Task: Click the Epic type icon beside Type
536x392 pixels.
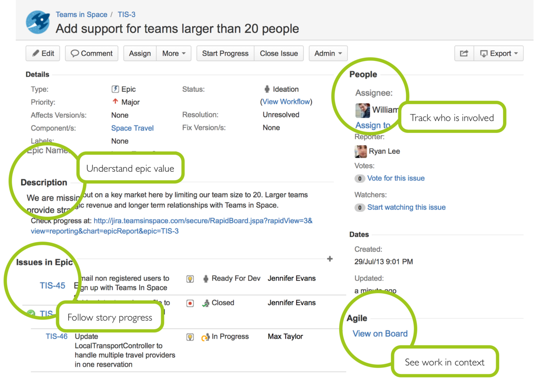Action: [115, 89]
